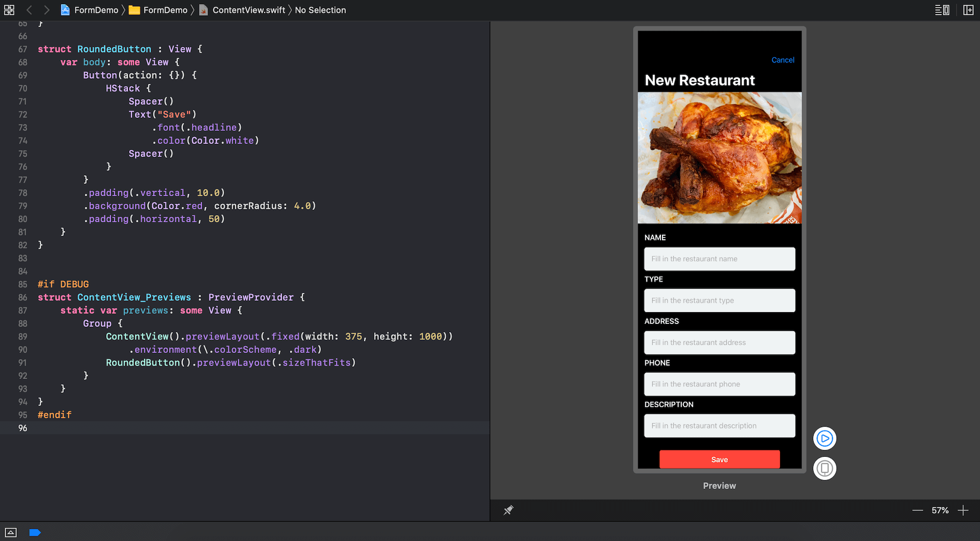The height and width of the screenshot is (541, 980).
Task: Click the restaurant name text field
Action: click(x=719, y=259)
